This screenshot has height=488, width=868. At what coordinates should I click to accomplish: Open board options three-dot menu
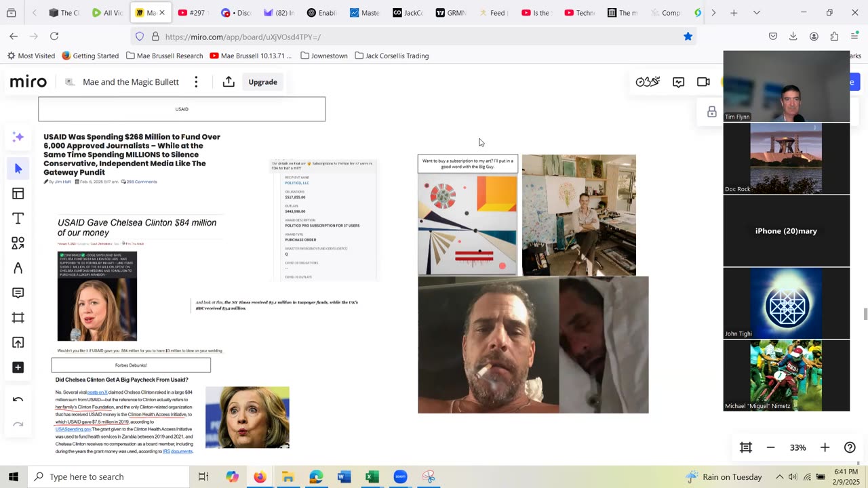coord(196,82)
